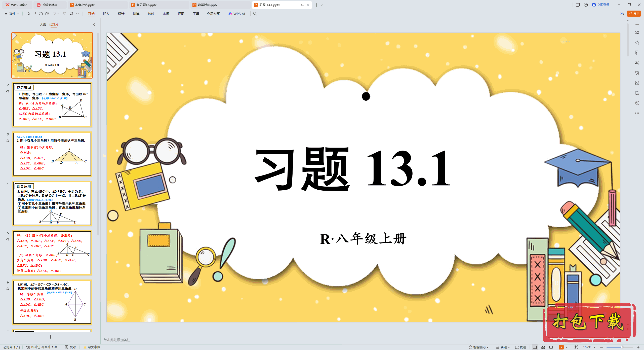Click the fit-to-window icon in status bar

tap(576, 347)
